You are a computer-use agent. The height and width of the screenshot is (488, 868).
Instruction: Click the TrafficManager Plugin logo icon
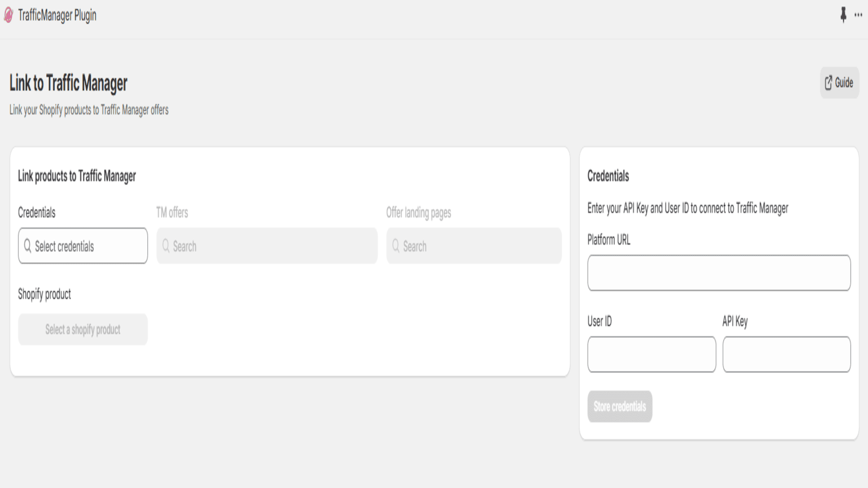pos(8,15)
